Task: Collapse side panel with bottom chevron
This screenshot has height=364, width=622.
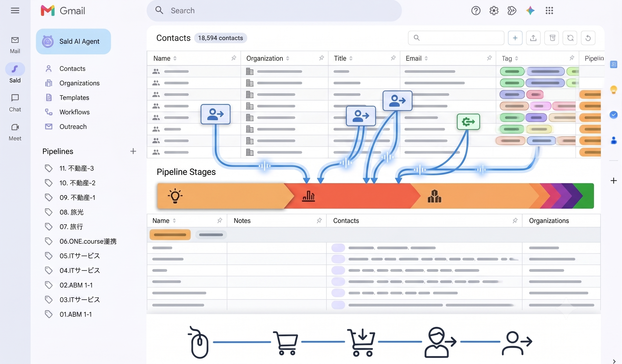Action: pyautogui.click(x=614, y=361)
